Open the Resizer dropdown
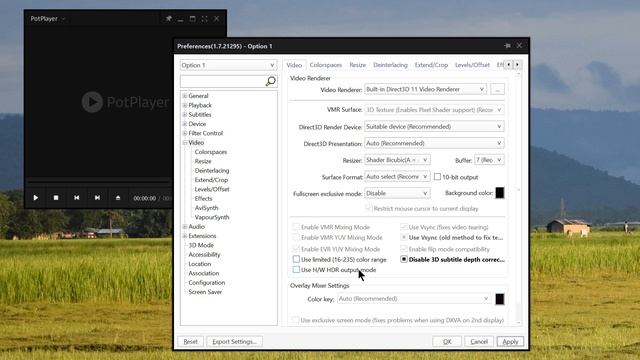The width and height of the screenshot is (640, 360). (x=397, y=160)
